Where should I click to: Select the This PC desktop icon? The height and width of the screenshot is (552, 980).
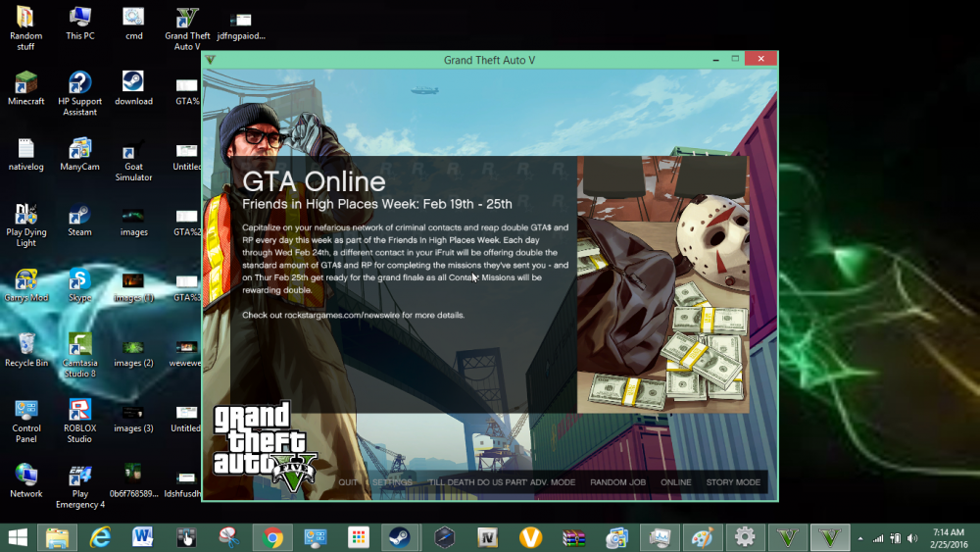[x=80, y=24]
